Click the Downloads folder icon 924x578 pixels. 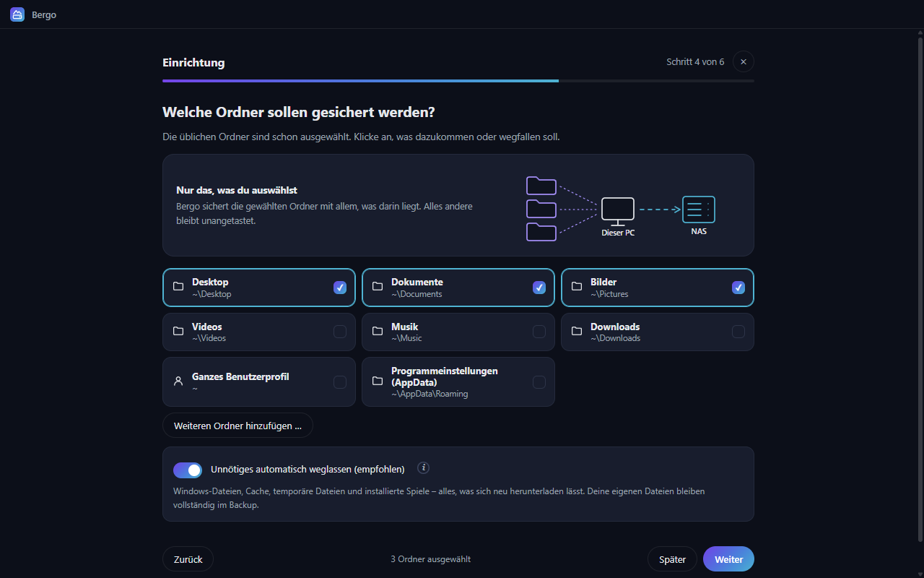(577, 332)
